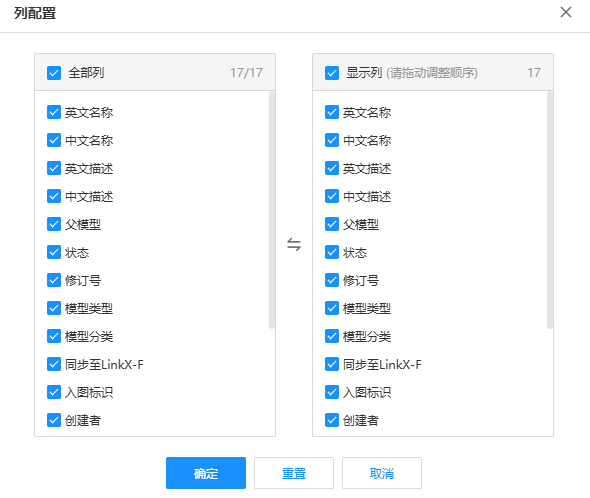Uncheck 中文描述 in the 显示列 list
590x498 pixels.
click(x=332, y=196)
